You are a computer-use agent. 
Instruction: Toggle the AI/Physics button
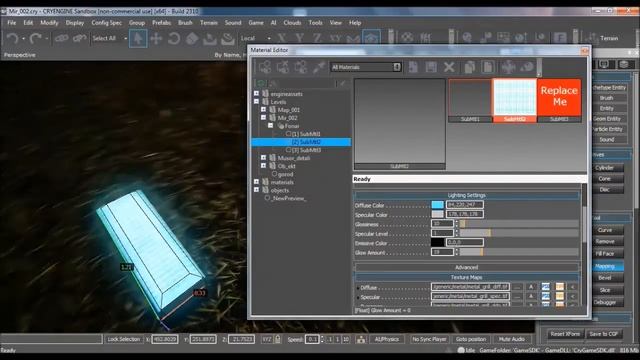387,339
